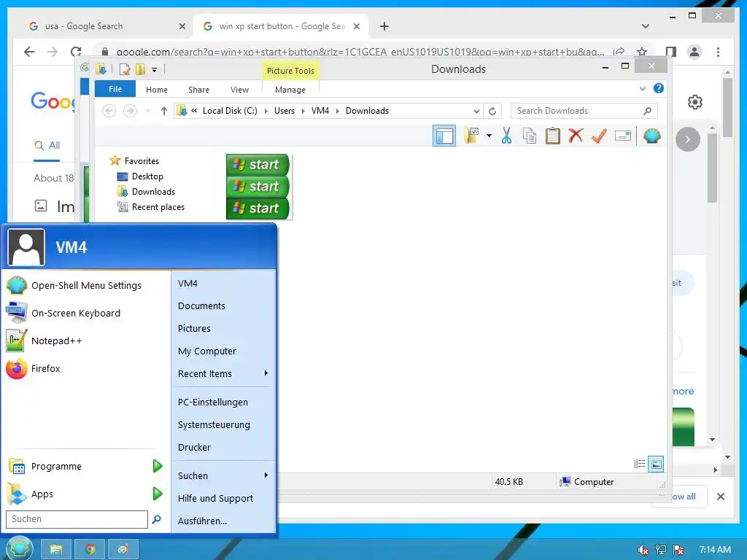
Task: Click the Classic Explorer shell settings icon
Action: coord(651,136)
